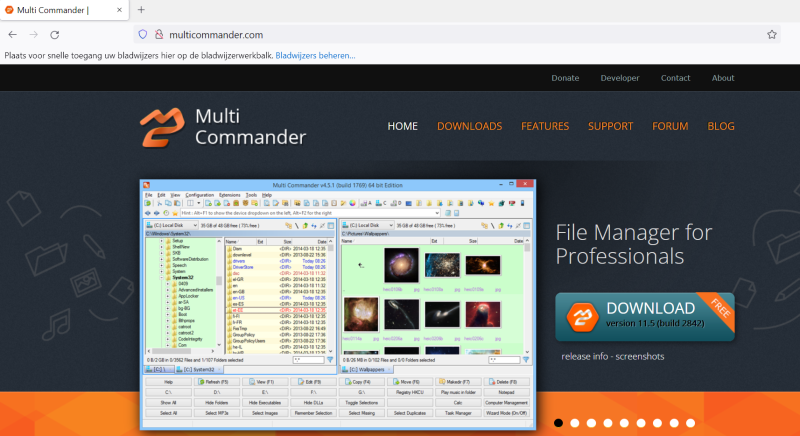
Task: Bookmark this page with the star icon
Action: tap(772, 34)
